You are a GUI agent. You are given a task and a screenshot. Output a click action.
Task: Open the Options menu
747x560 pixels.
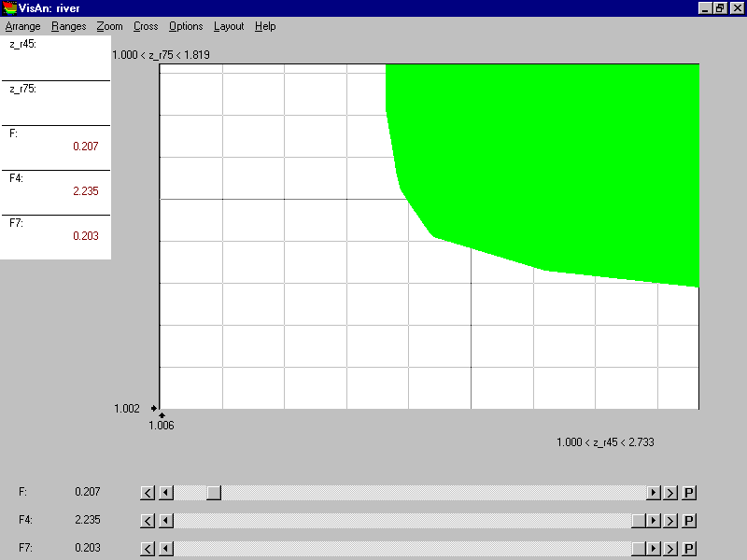186,26
